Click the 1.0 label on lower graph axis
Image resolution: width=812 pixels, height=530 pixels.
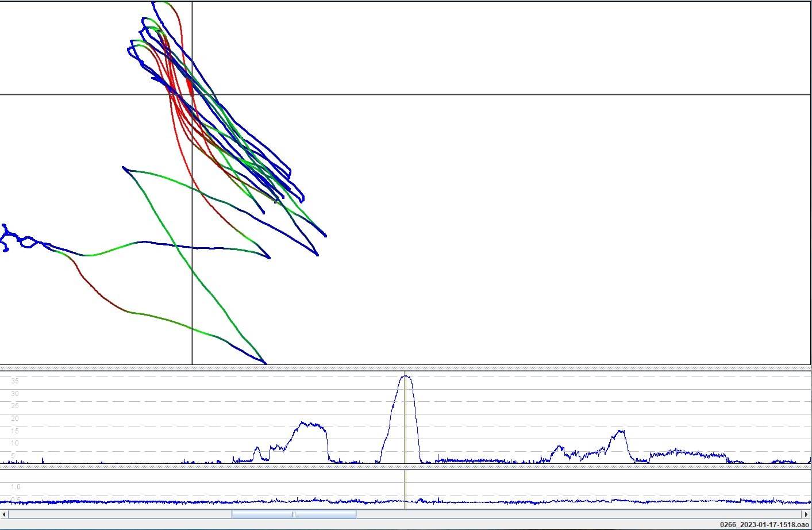pyautogui.click(x=16, y=487)
